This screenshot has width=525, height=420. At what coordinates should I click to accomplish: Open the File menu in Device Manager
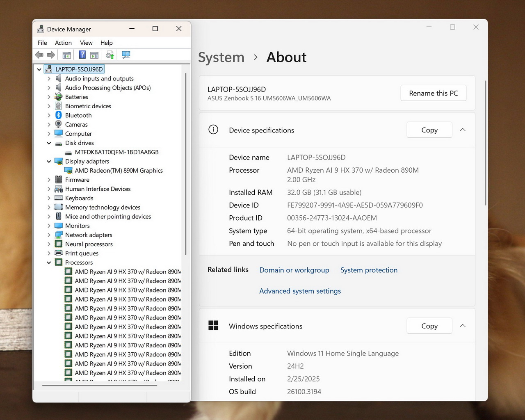pos(42,43)
